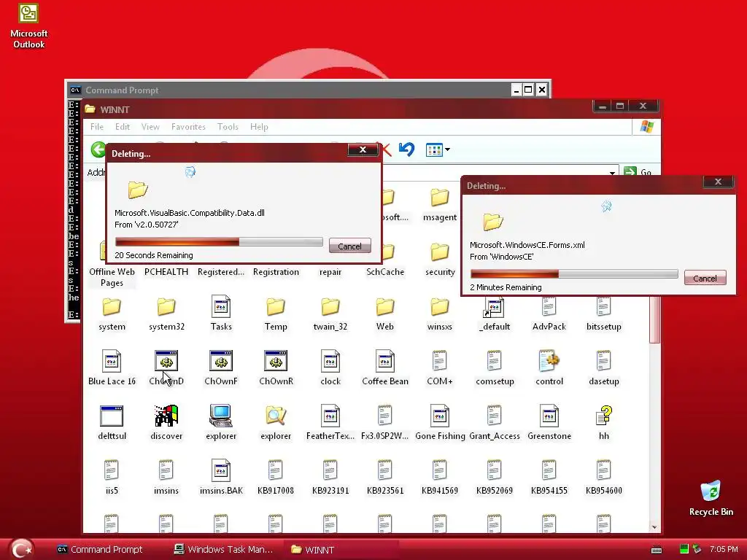Click the Back navigation button
This screenshot has height=560, width=747.
[x=98, y=149]
